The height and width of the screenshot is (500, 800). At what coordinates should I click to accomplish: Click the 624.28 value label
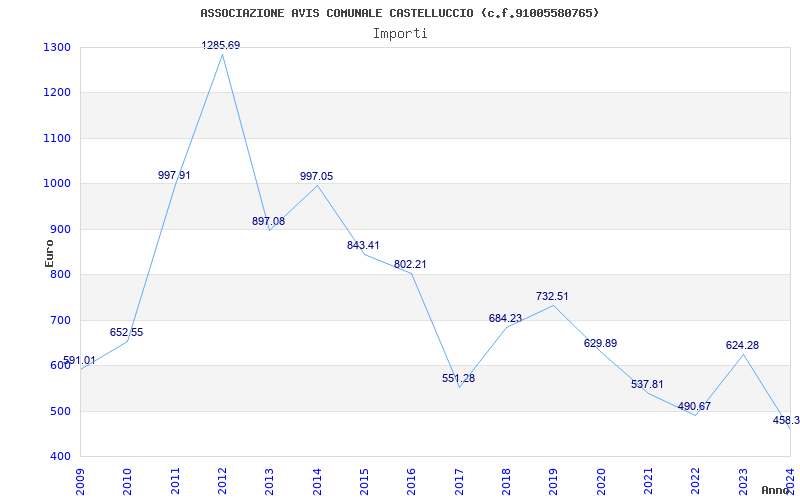point(742,345)
